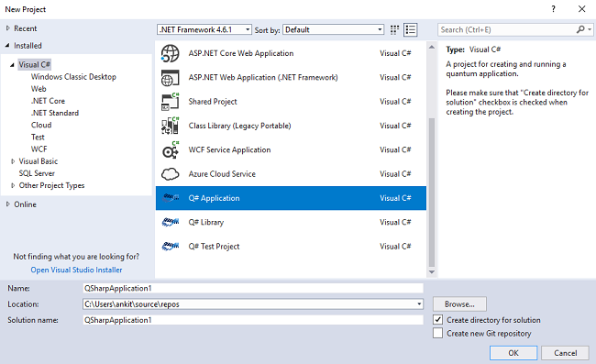This screenshot has width=596, height=364.
Task: Switch to medium icons list view
Action: coord(411,29)
